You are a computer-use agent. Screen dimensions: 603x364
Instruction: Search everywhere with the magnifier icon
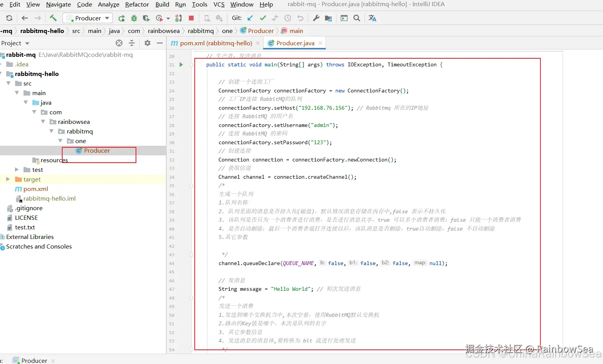pyautogui.click(x=357, y=18)
